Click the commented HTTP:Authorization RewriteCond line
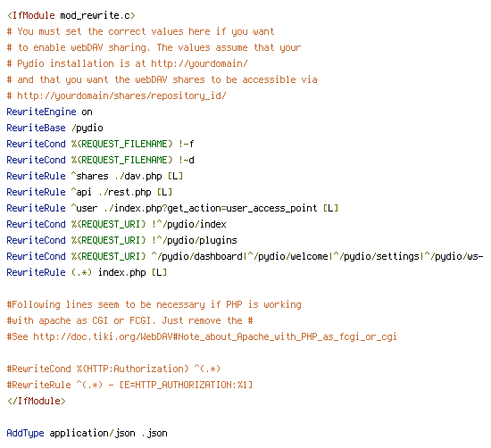Screen dimensions: 491x448 click(113, 369)
